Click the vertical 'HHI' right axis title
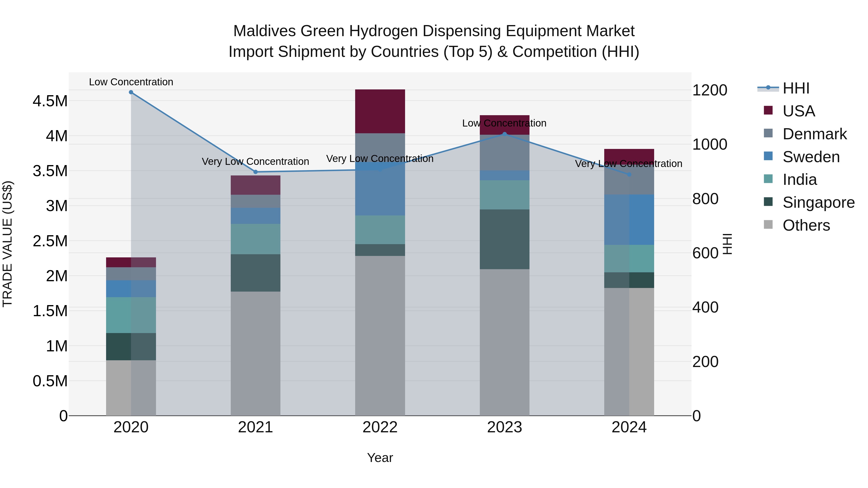The image size is (868, 488). click(x=727, y=244)
